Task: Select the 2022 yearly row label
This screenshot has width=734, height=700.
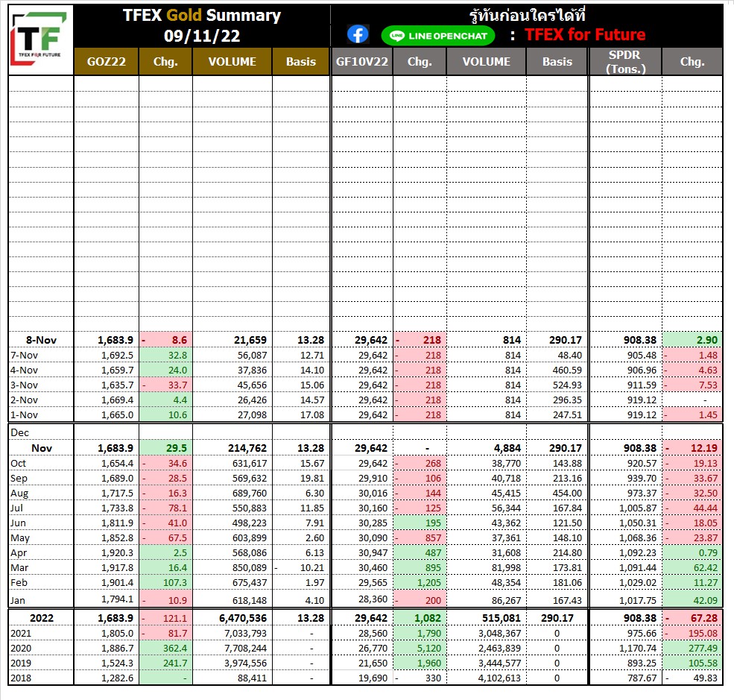Action: tap(42, 618)
